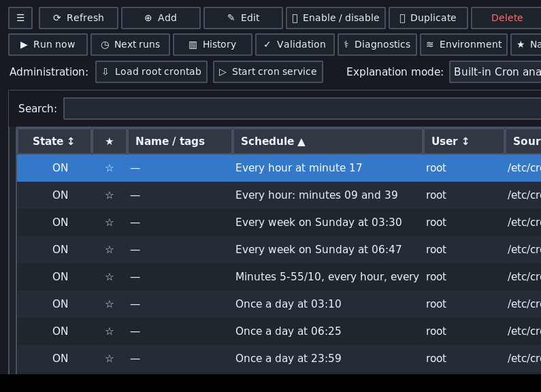The image size is (541, 392).
Task: Sort by favorite star column header
Action: pyautogui.click(x=110, y=141)
